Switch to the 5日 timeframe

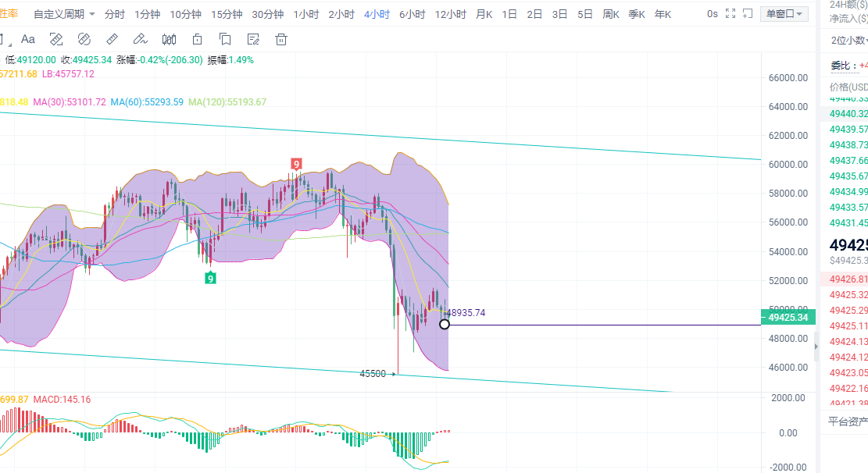coord(585,14)
